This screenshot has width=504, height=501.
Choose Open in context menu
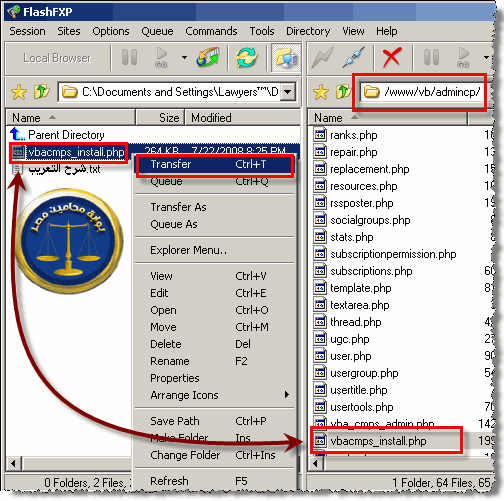214,310
